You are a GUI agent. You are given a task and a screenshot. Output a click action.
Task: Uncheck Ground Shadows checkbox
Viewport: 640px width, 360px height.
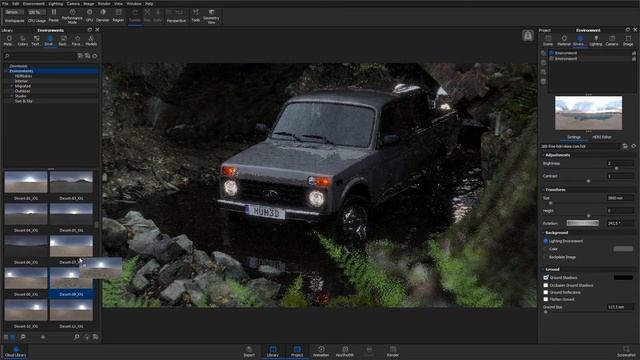tap(546, 278)
